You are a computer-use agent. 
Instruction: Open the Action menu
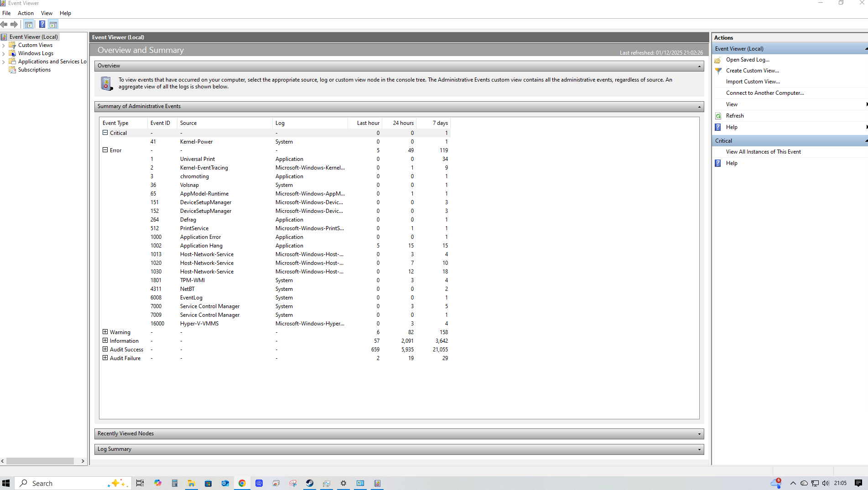tap(26, 13)
